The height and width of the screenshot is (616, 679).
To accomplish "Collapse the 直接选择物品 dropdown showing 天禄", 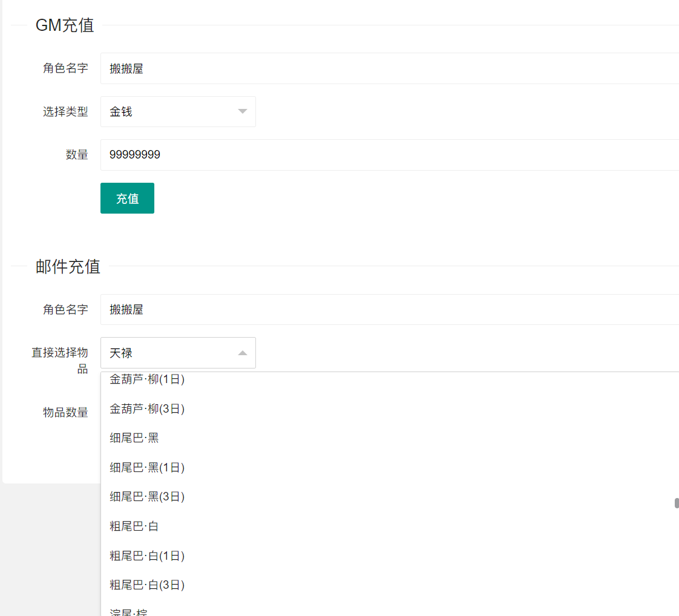I will pyautogui.click(x=178, y=353).
